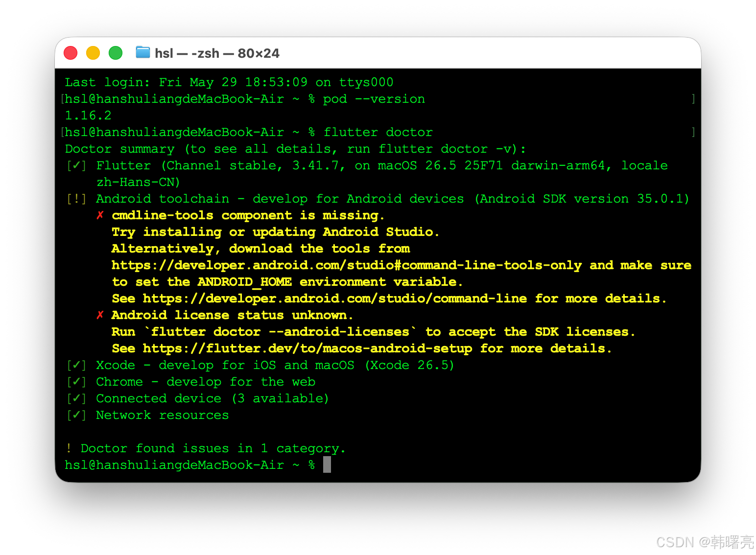
Task: Click the 'flutter doctor' command text
Action: pyautogui.click(x=378, y=132)
